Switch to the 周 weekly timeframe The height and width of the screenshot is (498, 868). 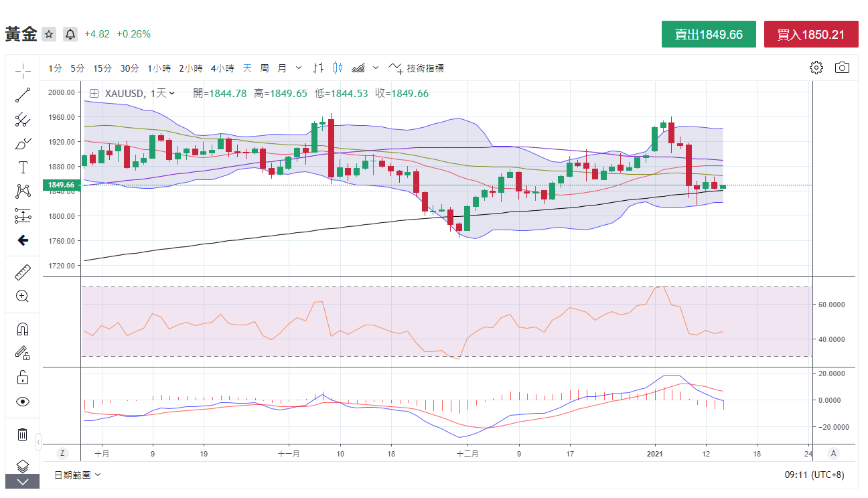pos(265,68)
